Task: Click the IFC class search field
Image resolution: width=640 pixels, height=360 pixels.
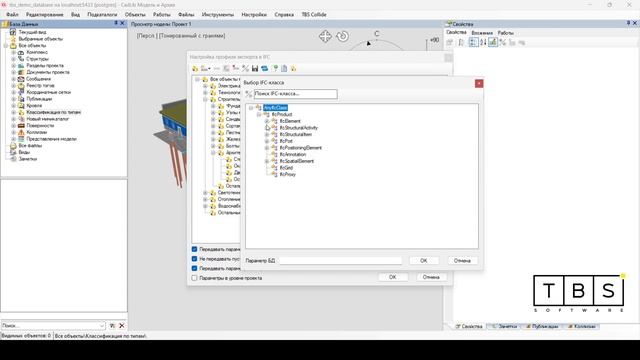Action: pos(296,94)
